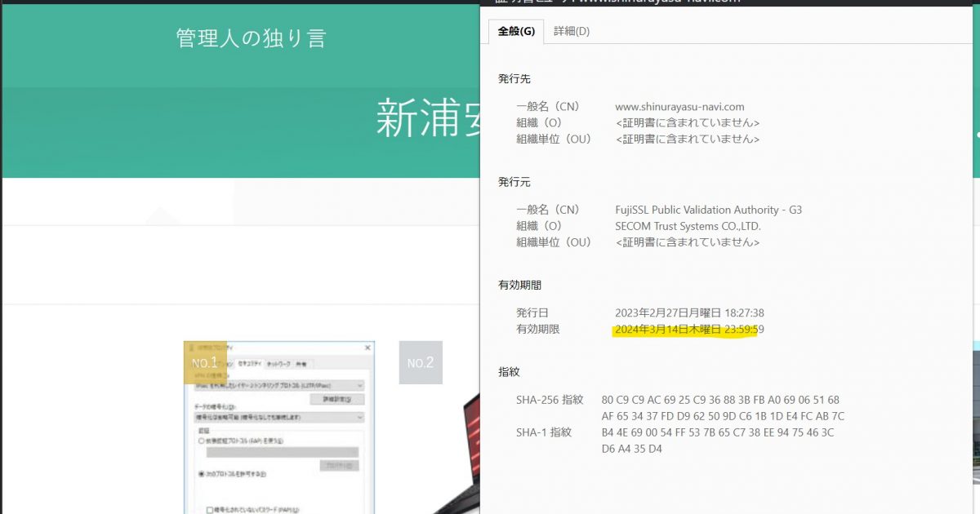The width and height of the screenshot is (980, 514).
Task: Click the gray NO.2 ranking badge
Action: [x=421, y=362]
